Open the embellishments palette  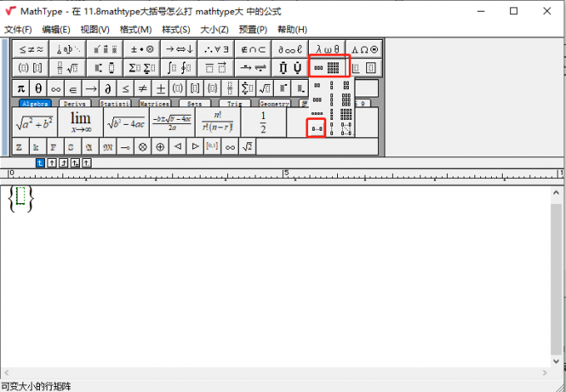105,49
